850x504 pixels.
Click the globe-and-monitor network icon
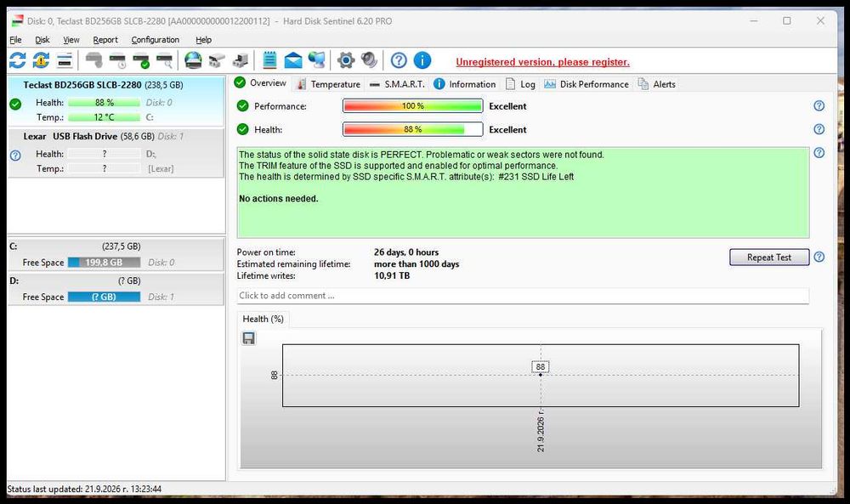pyautogui.click(x=316, y=60)
